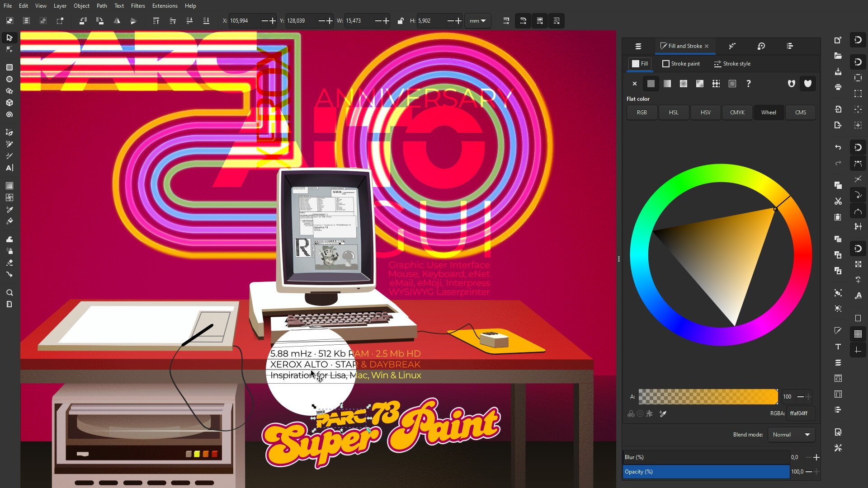Select the Zoom magnifier tool
Screen dimensions: 868x488
click(x=9, y=292)
